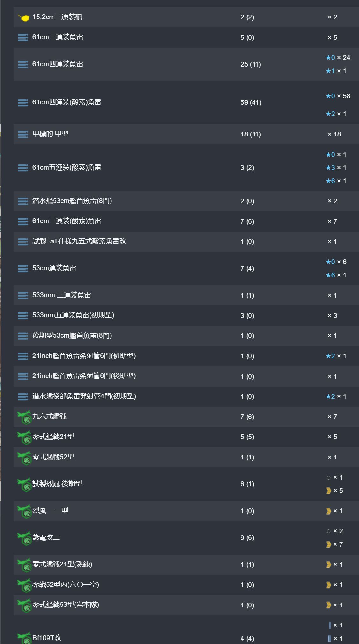Click the yellow gun icon for 15.2cm三連装砲
Image resolution: width=359 pixels, height=644 pixels.
(23, 17)
